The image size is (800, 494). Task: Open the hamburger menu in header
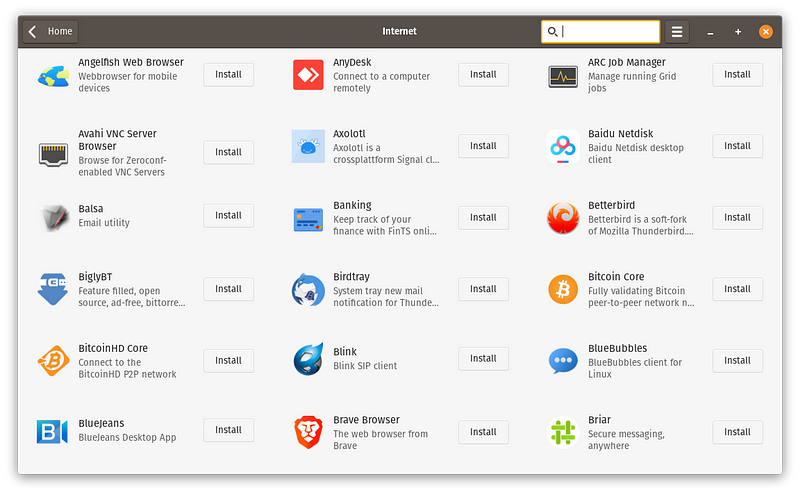point(677,32)
